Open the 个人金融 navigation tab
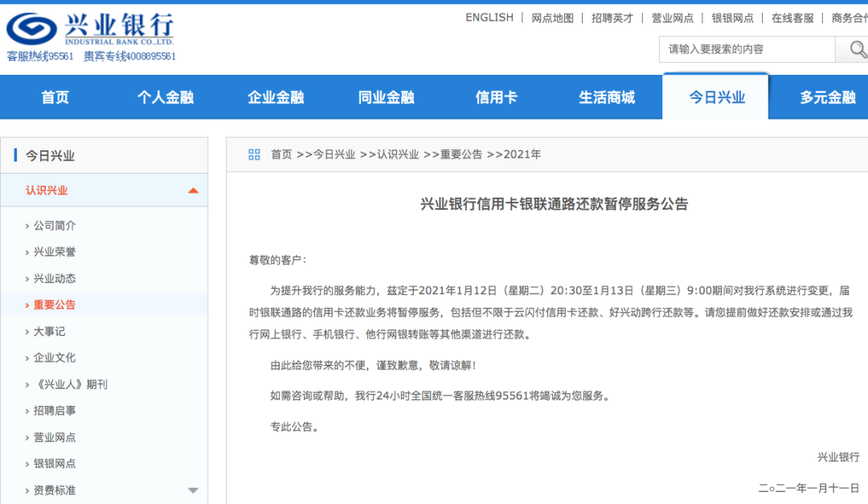This screenshot has width=868, height=504. pyautogui.click(x=166, y=97)
